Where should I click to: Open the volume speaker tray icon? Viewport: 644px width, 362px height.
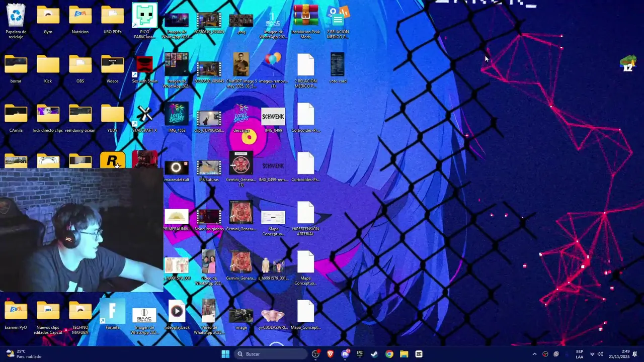[x=600, y=354]
